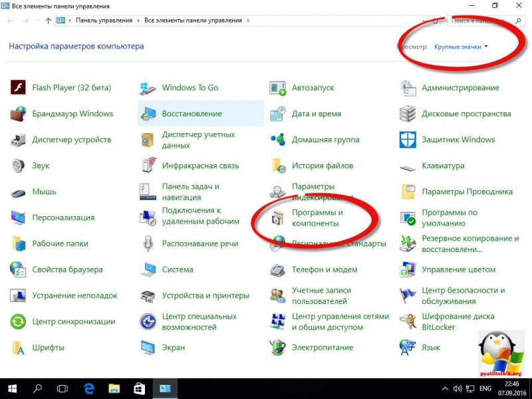The width and height of the screenshot is (532, 399).
Task: Go back with the navigation arrow
Action: point(10,21)
